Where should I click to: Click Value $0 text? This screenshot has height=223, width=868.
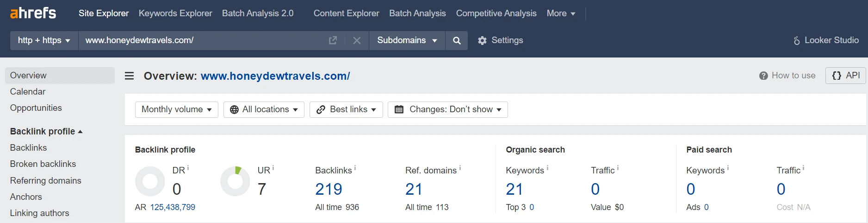tap(608, 207)
